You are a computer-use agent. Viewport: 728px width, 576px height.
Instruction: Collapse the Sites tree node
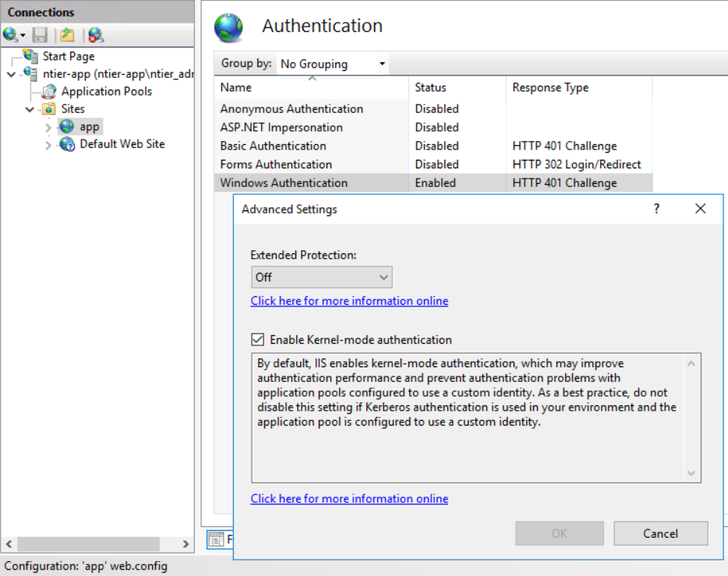pyautogui.click(x=30, y=109)
